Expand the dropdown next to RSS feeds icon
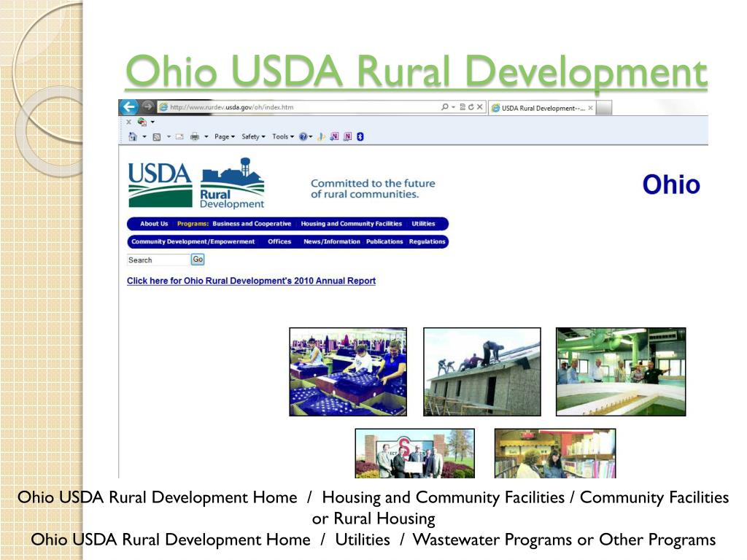Image resolution: width=747 pixels, height=560 pixels. click(x=169, y=137)
